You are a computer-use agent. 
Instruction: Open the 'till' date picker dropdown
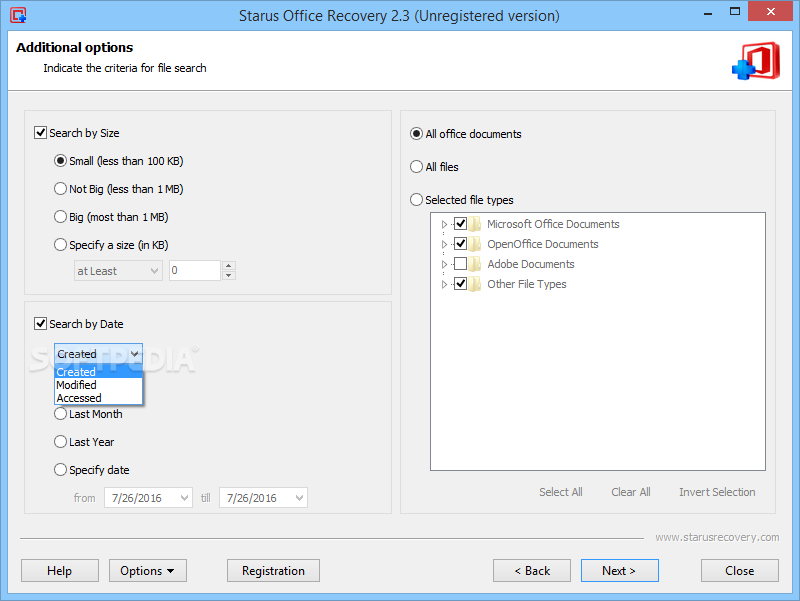(299, 497)
